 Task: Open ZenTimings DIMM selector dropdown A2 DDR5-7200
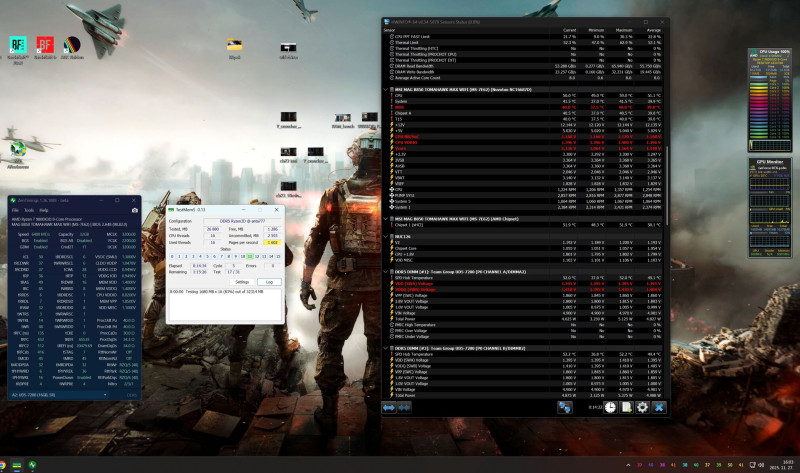click(x=59, y=395)
